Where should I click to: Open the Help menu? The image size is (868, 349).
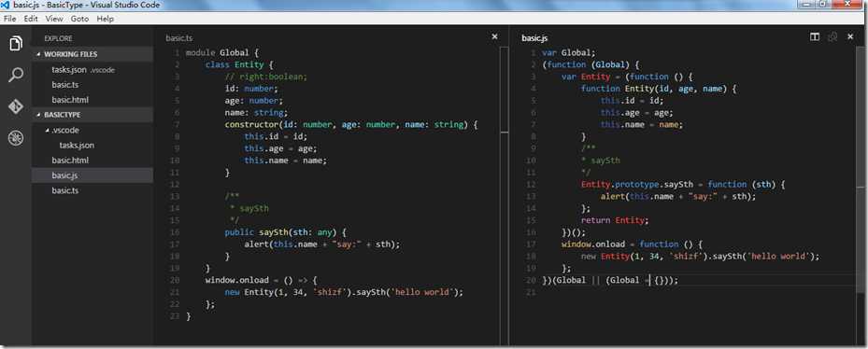click(x=106, y=19)
